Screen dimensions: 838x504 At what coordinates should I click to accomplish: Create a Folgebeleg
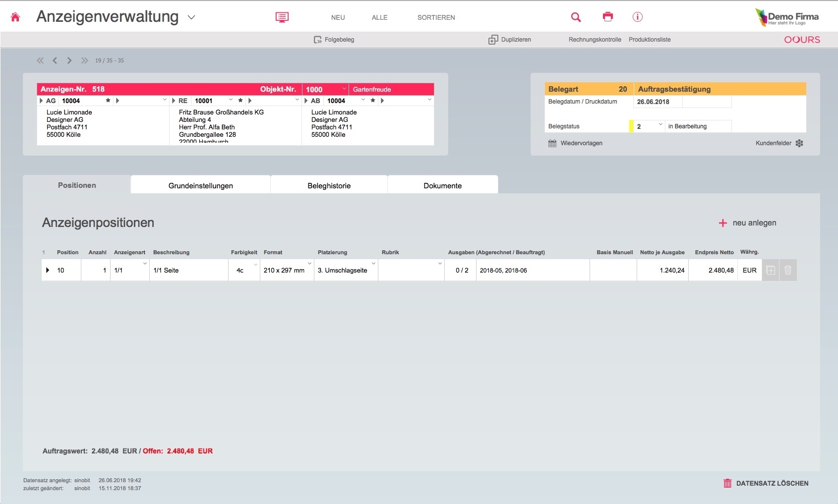tap(334, 40)
